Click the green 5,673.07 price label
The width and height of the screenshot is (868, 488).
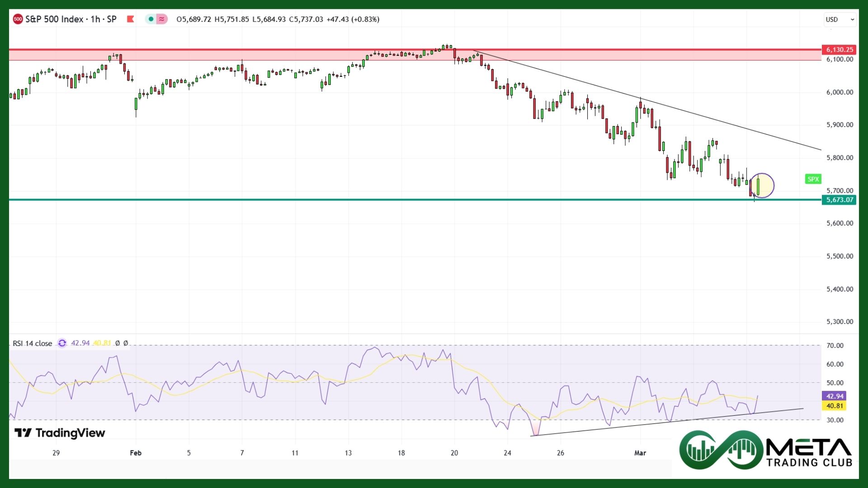coord(840,200)
